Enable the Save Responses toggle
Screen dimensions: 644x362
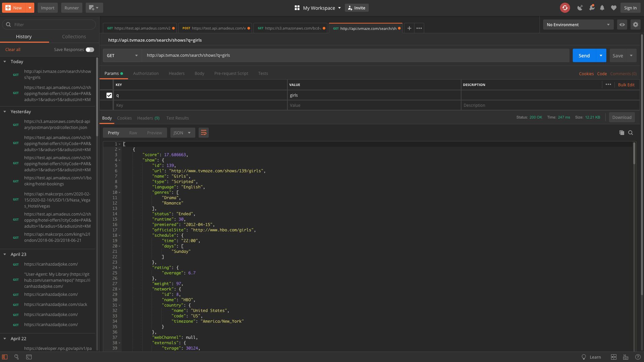pyautogui.click(x=90, y=49)
